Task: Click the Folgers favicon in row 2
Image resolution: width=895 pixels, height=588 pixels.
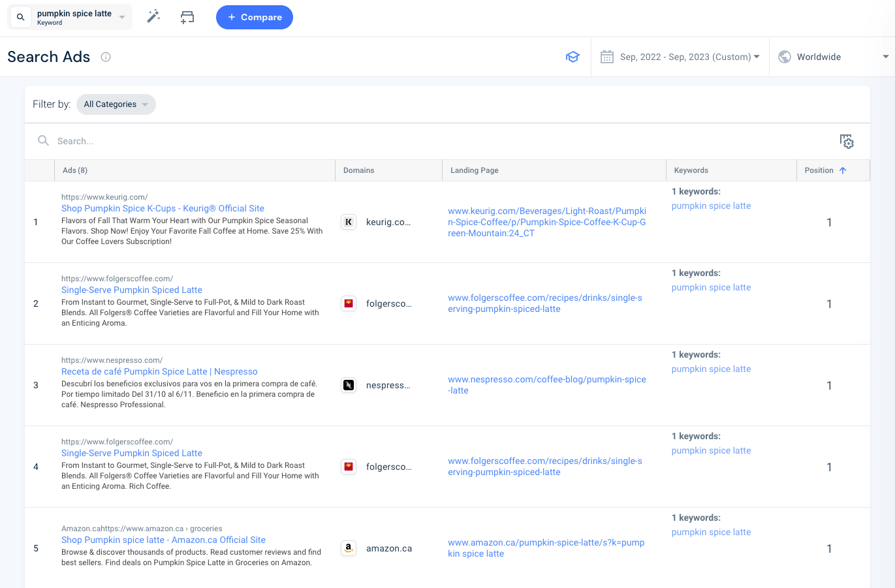Action: click(349, 303)
